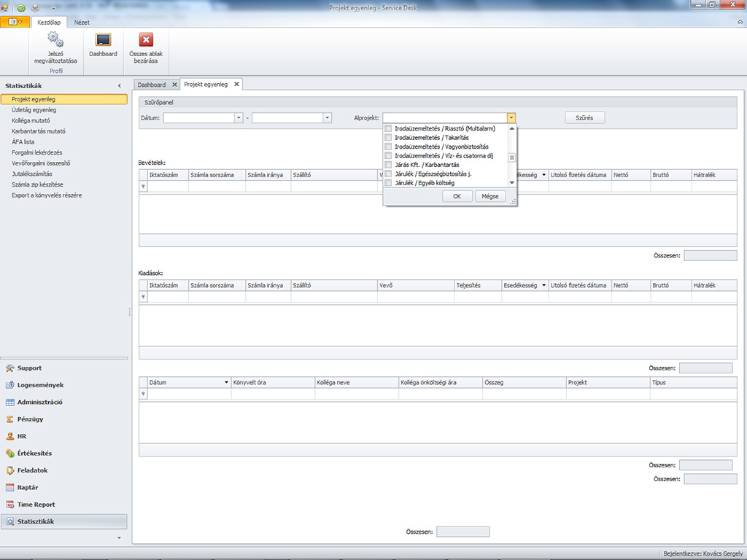Click filter row icon in Kiadások grid
747x560 pixels.
click(x=143, y=297)
